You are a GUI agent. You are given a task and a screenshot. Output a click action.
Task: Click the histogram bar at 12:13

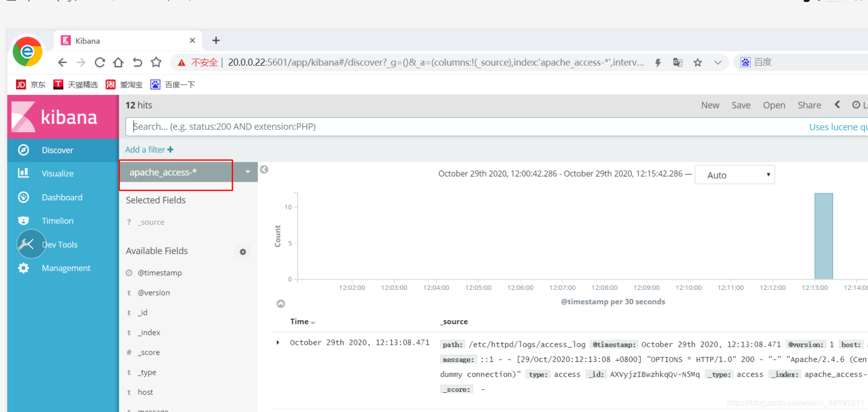(824, 236)
